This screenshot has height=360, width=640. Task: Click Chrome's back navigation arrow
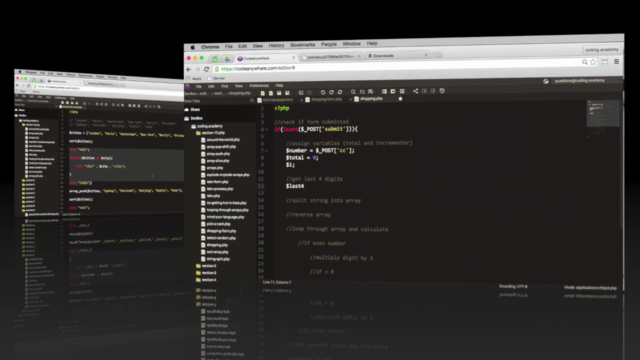(189, 69)
